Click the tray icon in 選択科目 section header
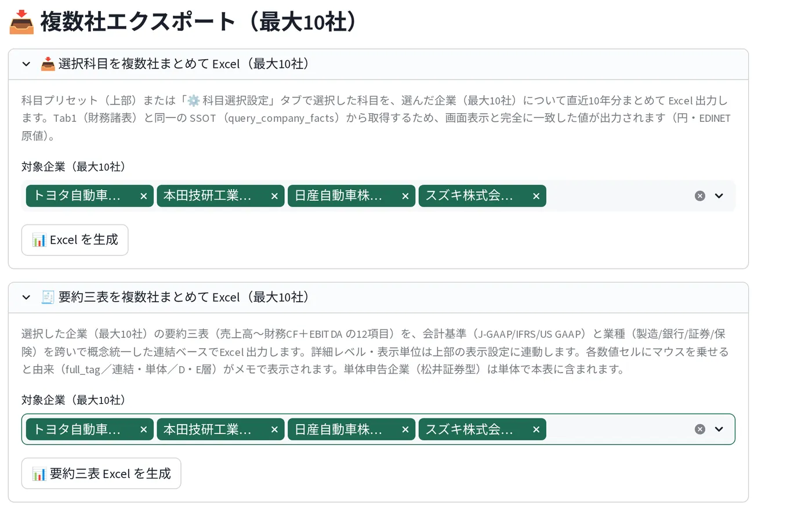812x510 pixels. (48, 64)
